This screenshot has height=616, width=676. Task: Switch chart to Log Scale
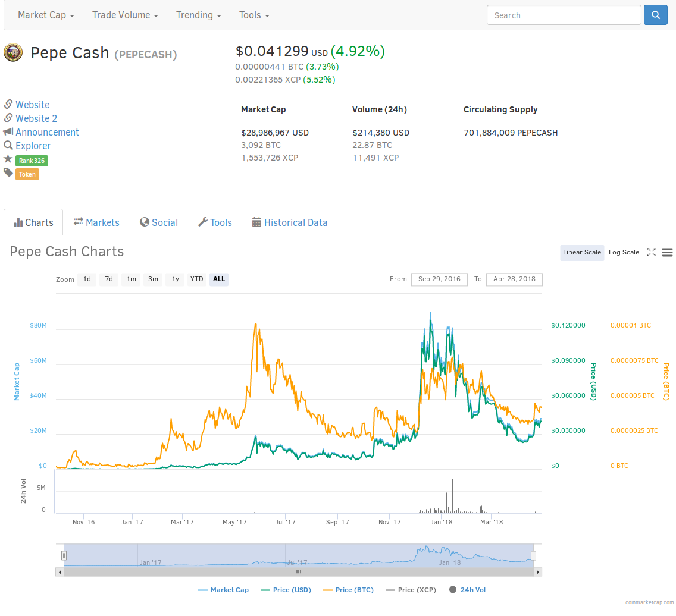pos(624,253)
